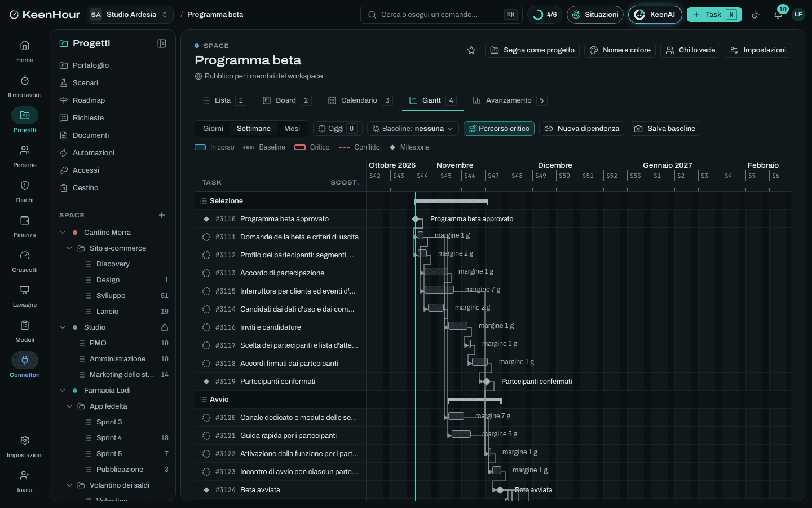Open the Studio Ardesia workspace switcher
The height and width of the screenshot is (508, 812).
(x=130, y=15)
